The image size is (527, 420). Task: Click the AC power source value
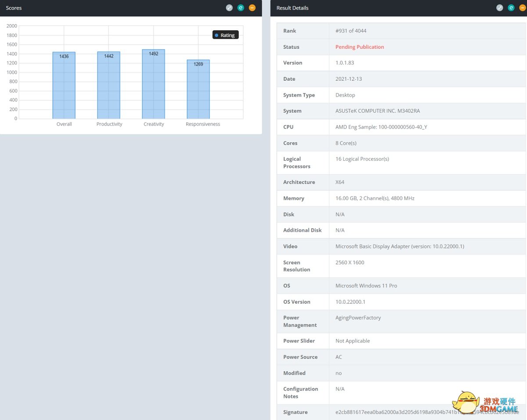339,357
